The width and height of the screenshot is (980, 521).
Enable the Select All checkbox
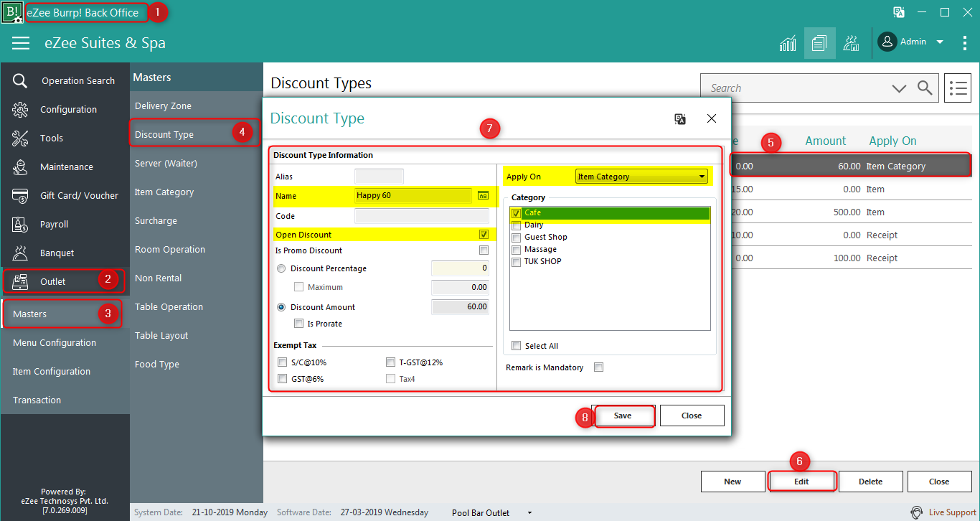click(x=516, y=346)
